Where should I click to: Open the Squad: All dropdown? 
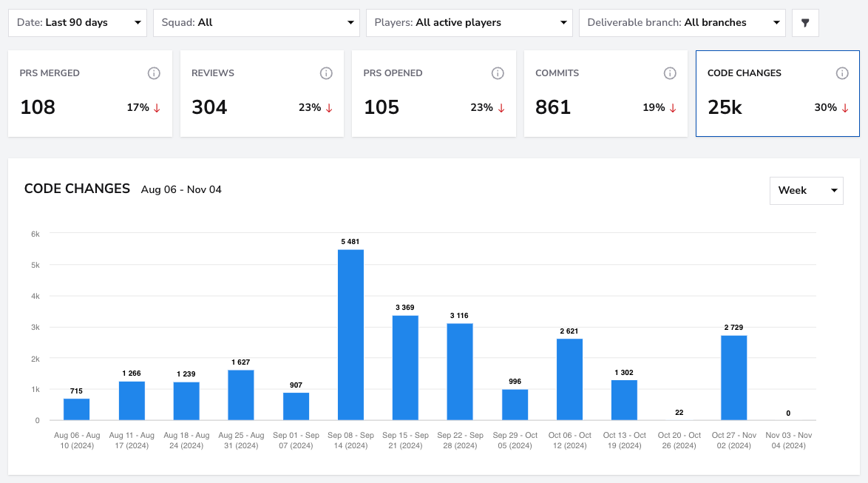tap(257, 23)
